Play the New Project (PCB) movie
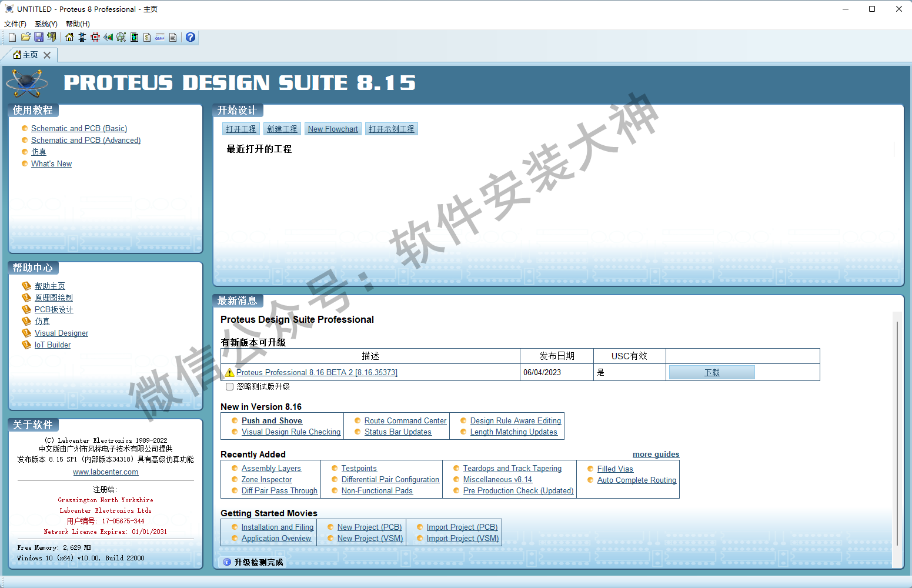912x588 pixels. tap(370, 527)
